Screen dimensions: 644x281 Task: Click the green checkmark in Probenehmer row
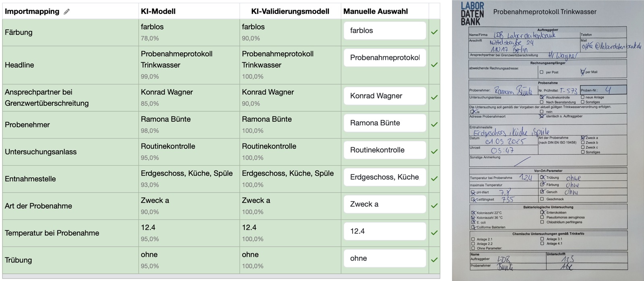tap(434, 125)
